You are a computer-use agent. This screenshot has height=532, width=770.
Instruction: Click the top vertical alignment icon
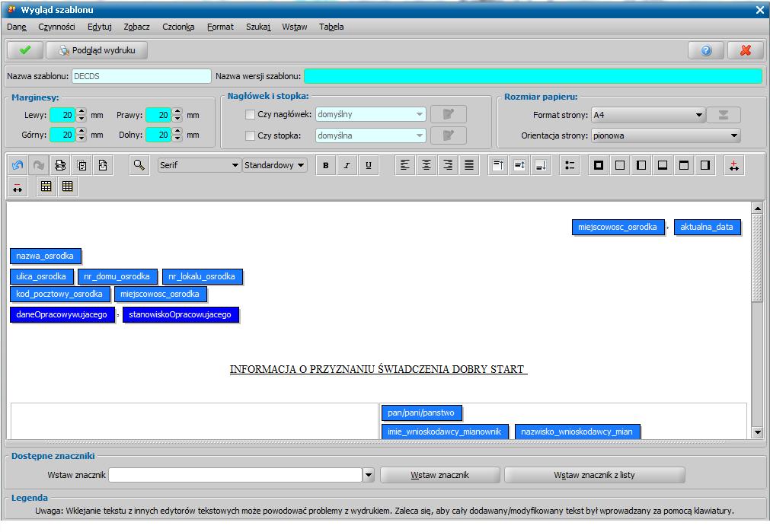(x=498, y=165)
